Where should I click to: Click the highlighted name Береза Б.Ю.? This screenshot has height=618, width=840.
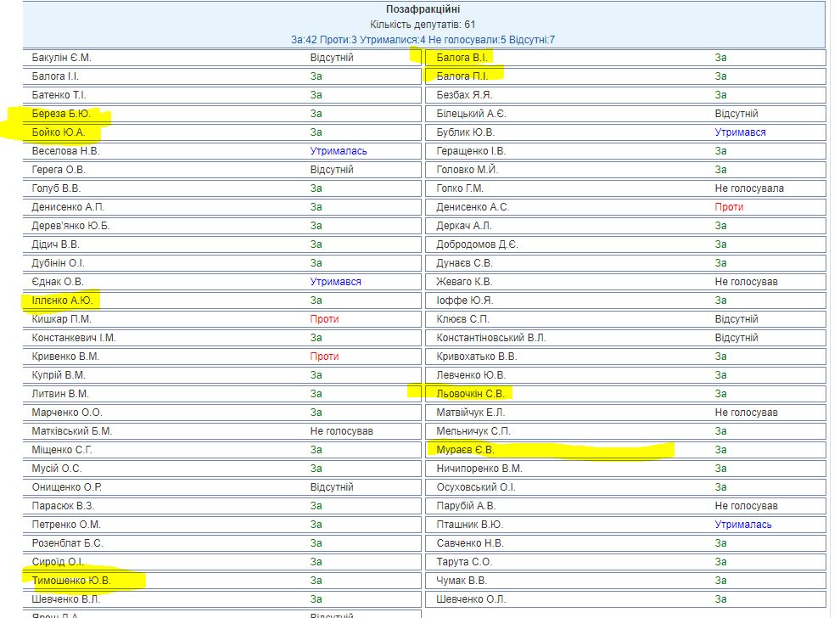[59, 114]
